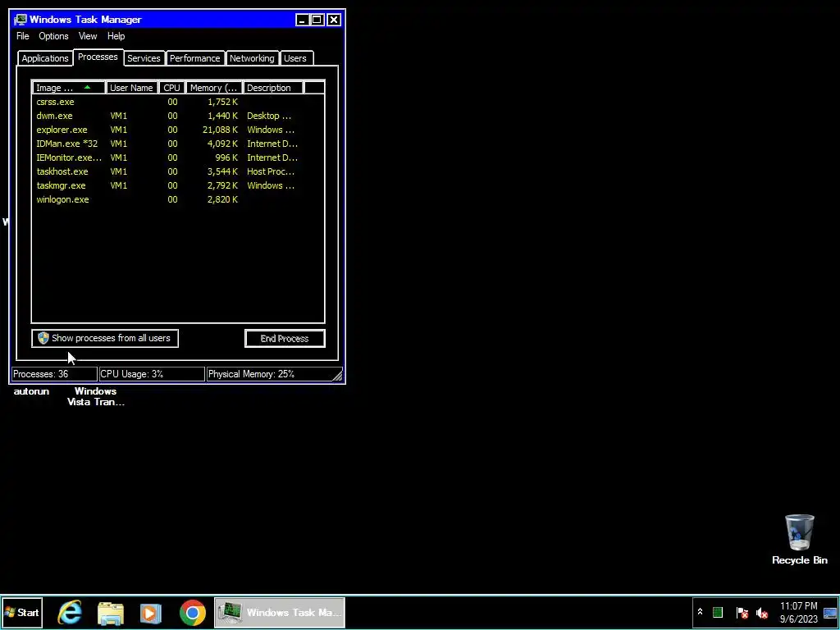Image resolution: width=840 pixels, height=630 pixels.
Task: Open the clock showing 11:07 PM
Action: [x=799, y=606]
